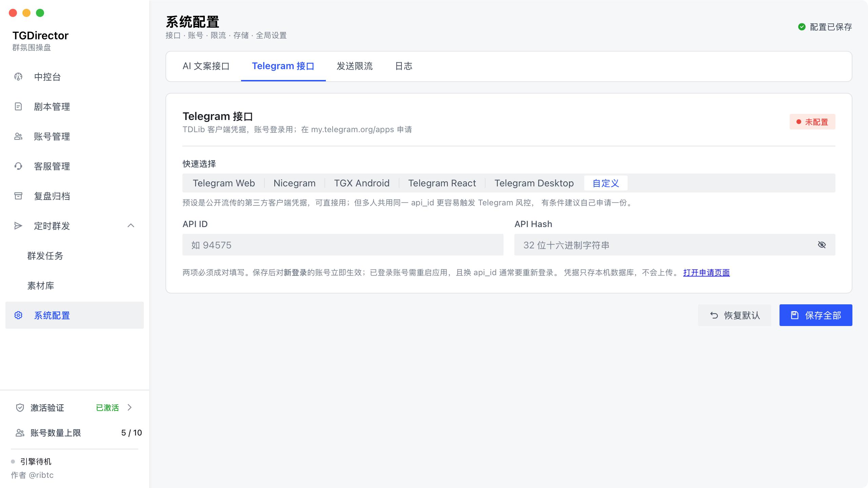Click the 5 / 10 account count
The image size is (868, 488).
[x=132, y=433]
